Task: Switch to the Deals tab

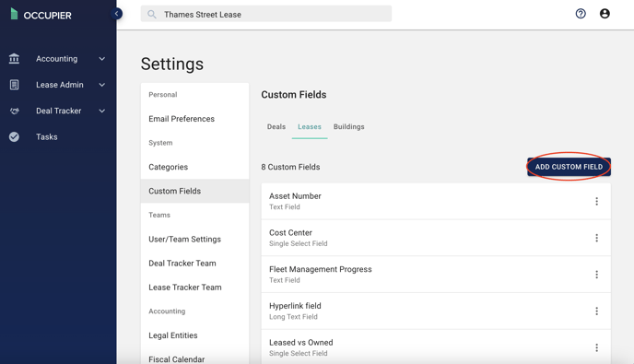Action: pos(276,127)
